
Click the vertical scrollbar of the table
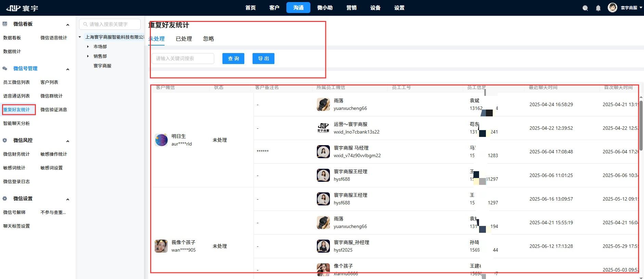641,125
